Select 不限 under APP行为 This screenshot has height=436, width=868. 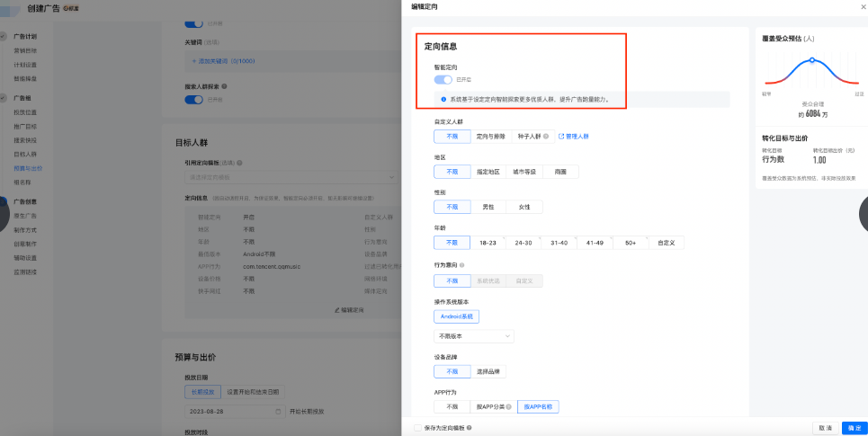click(452, 406)
